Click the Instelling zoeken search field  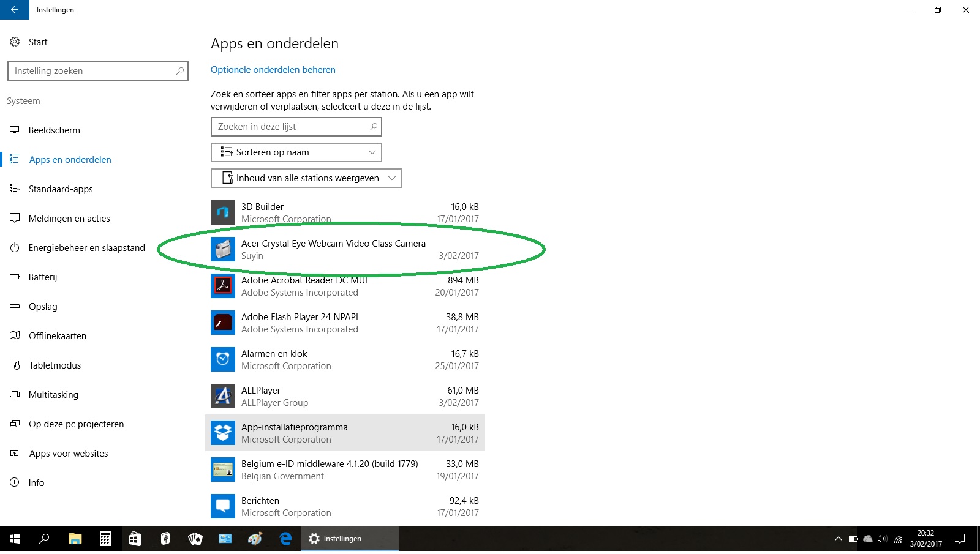98,71
